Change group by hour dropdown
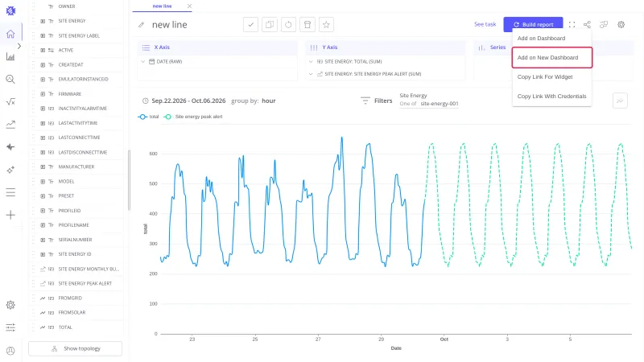The width and height of the screenshot is (644, 362). coord(269,101)
